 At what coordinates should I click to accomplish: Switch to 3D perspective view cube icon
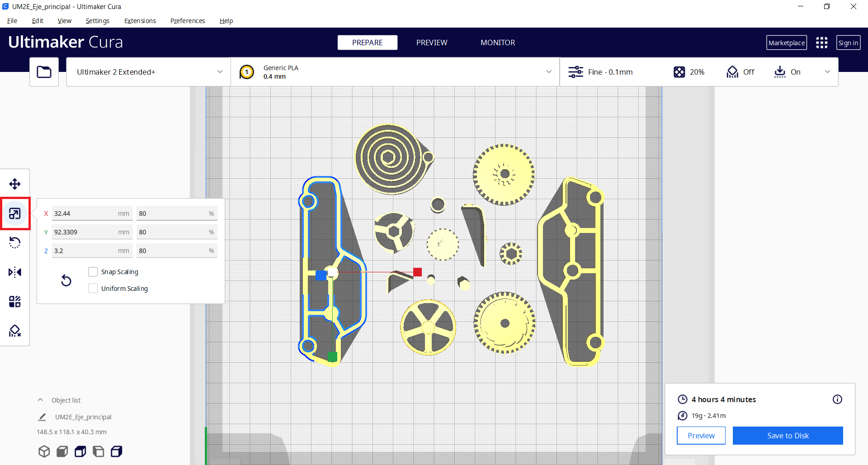click(44, 451)
